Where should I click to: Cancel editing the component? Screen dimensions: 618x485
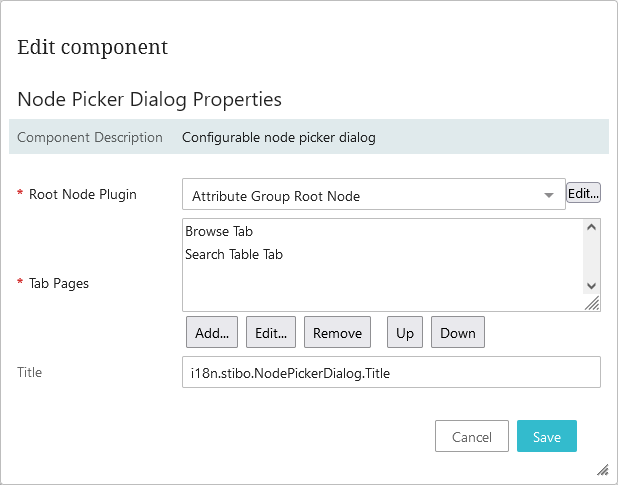pos(472,436)
